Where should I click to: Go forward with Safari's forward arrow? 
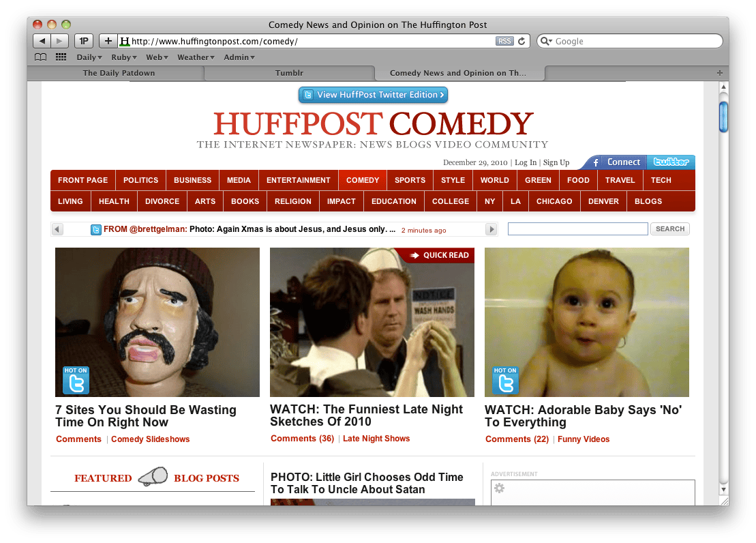(59, 41)
